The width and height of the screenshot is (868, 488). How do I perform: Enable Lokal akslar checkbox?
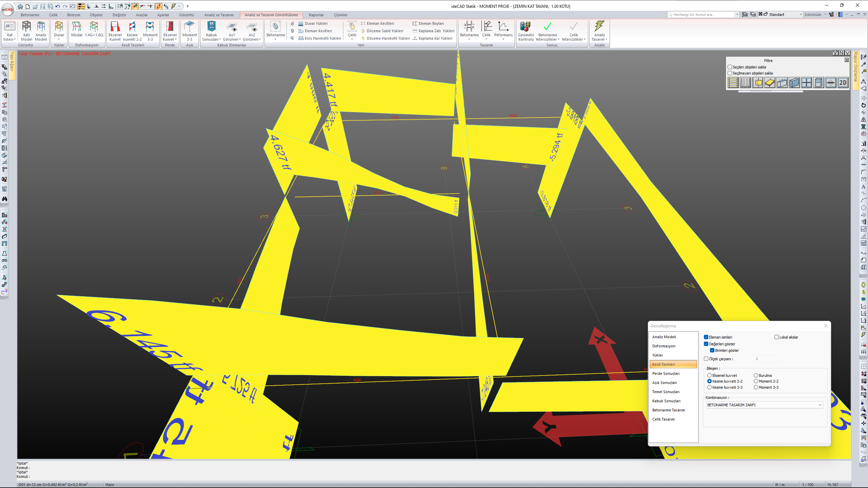(776, 337)
